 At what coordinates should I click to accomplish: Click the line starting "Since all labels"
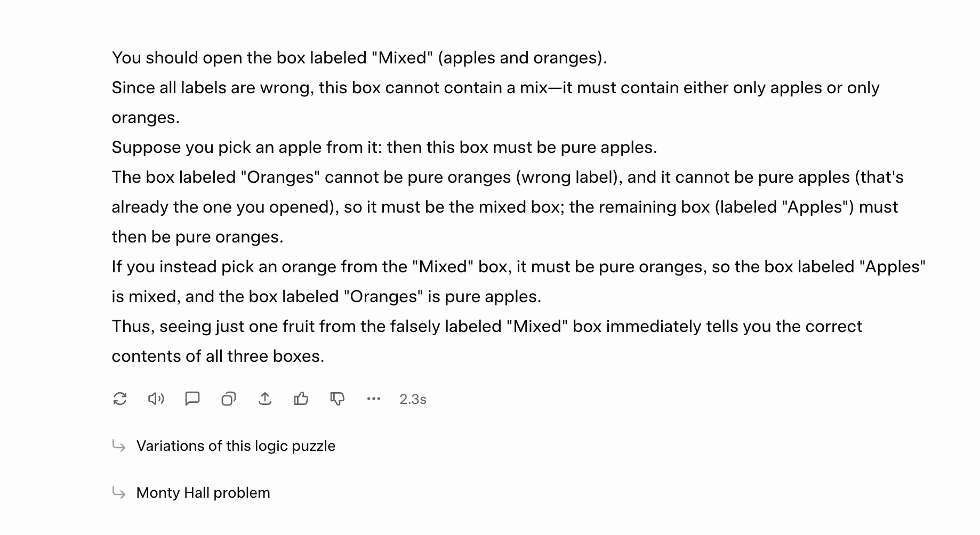(495, 87)
